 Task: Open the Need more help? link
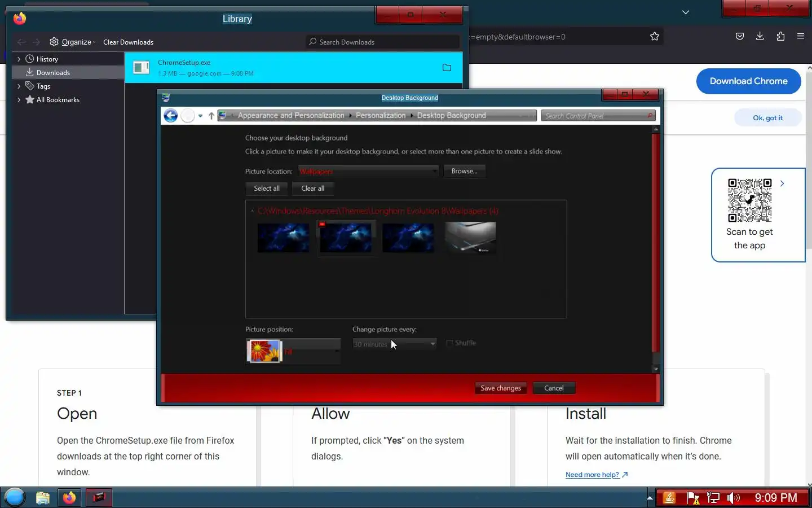(x=597, y=475)
